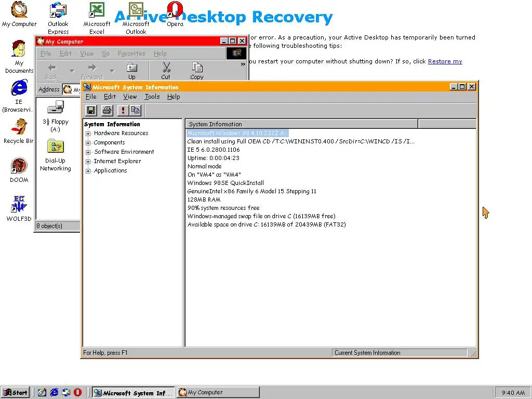Select the Microsoft Excel desktop shortcut
532x399 pixels.
(x=97, y=18)
